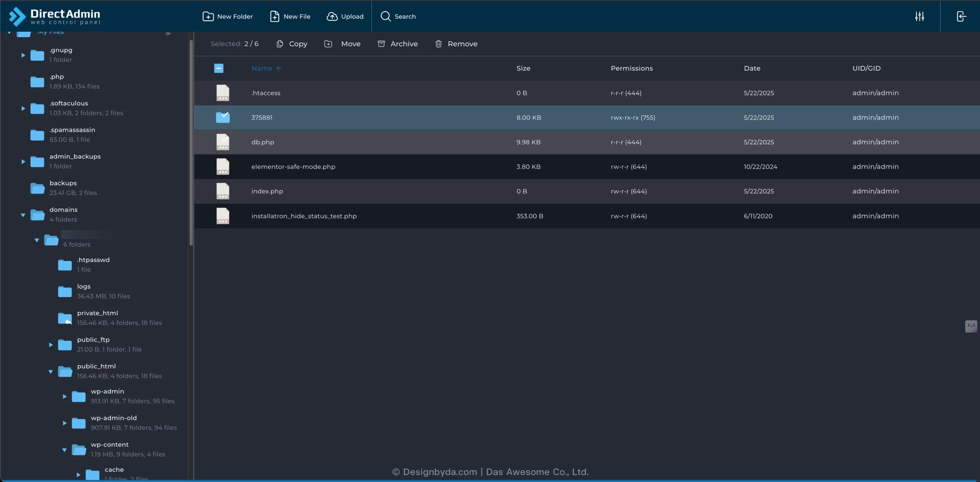The image size is (980, 482).
Task: Select the installatron_hide_status_test.php file icon
Action: [x=223, y=216]
